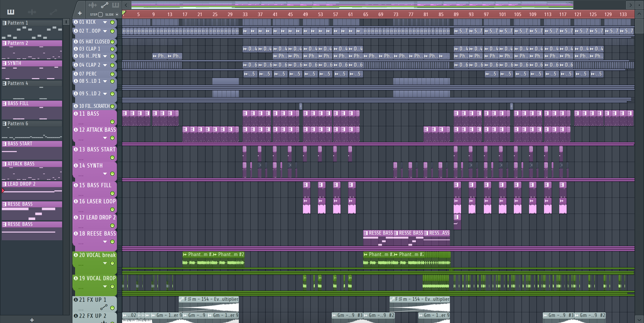Click the 10 FIL..SCRATCH track A icon
Viewport: 644px width, 323px height.
click(76, 106)
